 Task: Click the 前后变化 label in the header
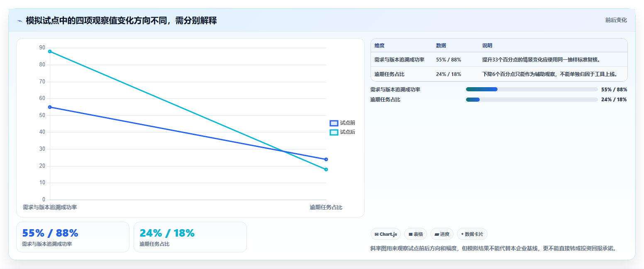(616, 20)
